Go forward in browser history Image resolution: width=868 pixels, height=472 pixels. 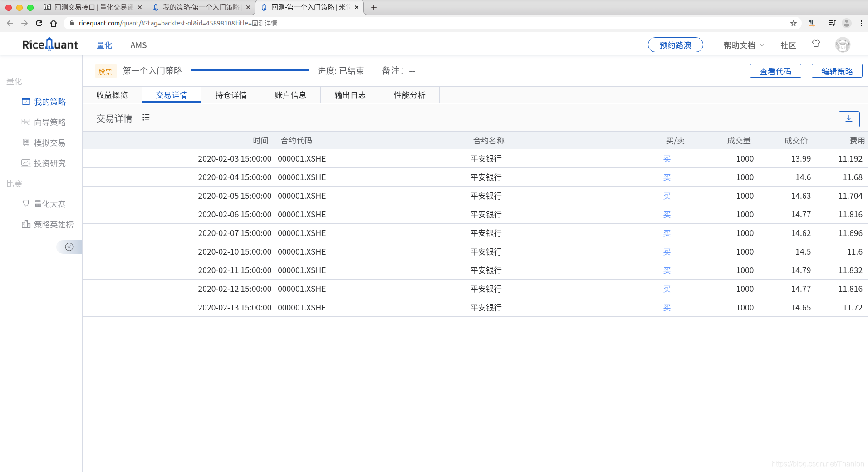[x=25, y=23]
